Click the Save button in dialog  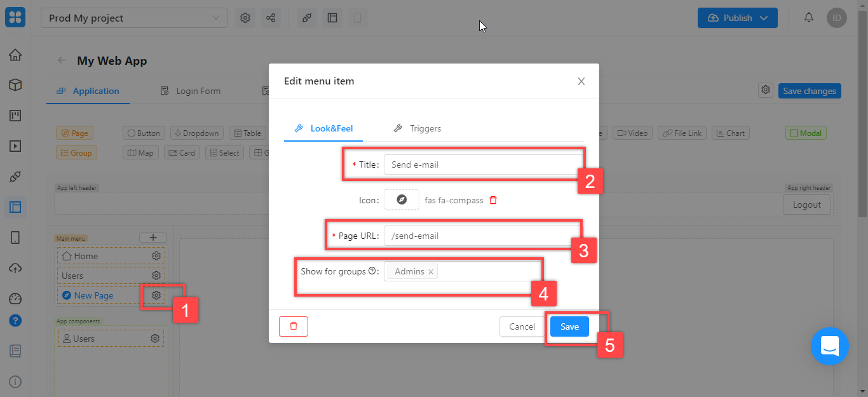click(569, 326)
